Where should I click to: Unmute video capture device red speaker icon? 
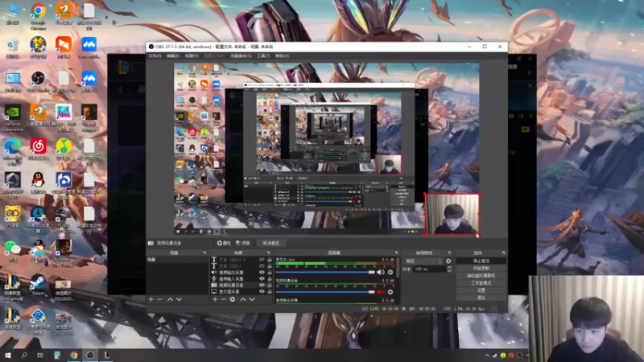(x=381, y=292)
